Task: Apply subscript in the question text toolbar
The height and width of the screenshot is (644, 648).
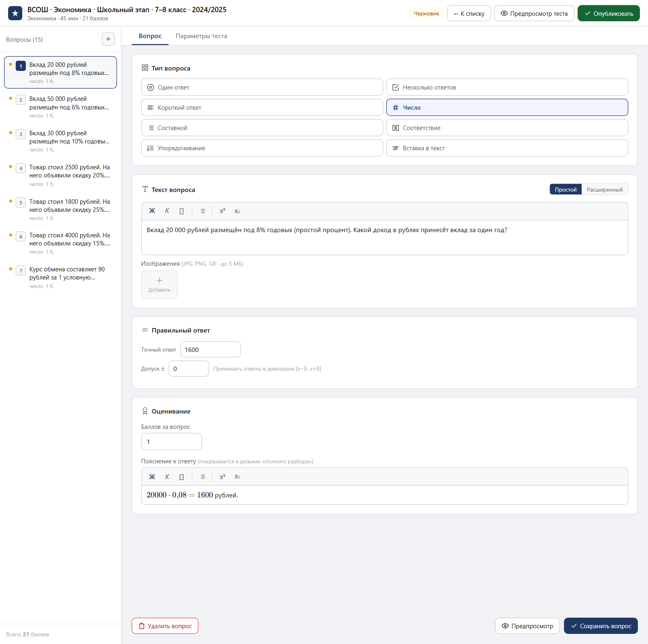Action: click(237, 211)
